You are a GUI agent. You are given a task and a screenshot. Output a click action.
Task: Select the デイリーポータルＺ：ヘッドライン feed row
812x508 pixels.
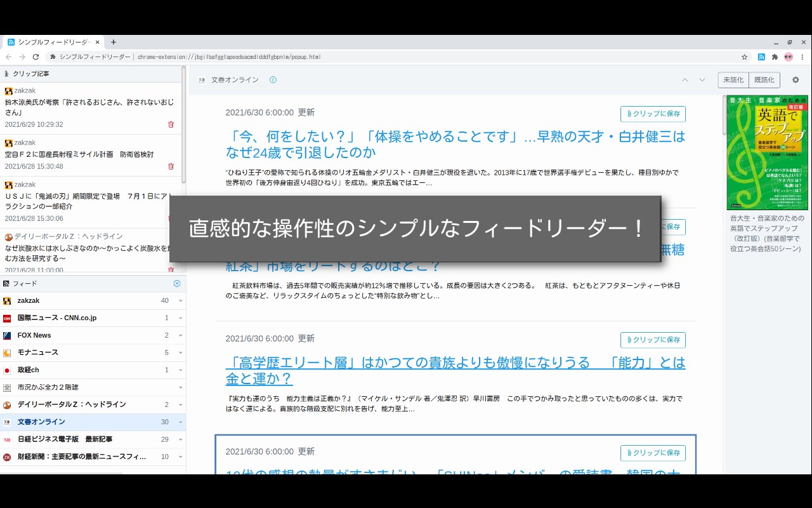(93, 404)
